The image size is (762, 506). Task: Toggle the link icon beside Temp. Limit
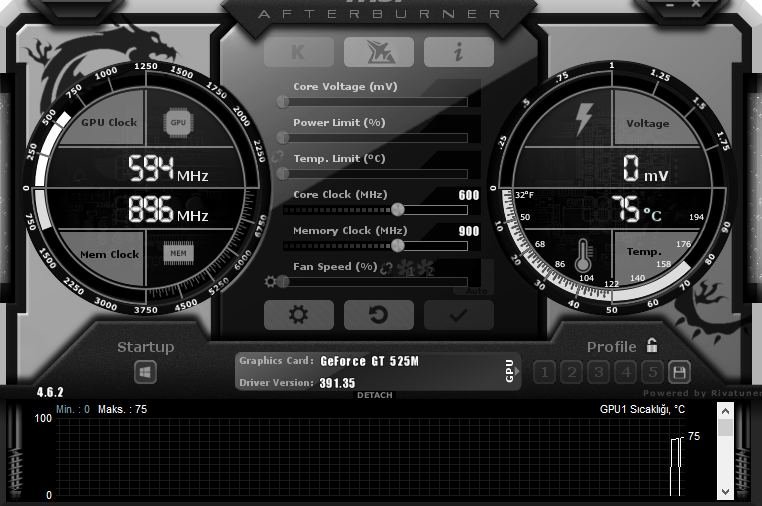[277, 157]
